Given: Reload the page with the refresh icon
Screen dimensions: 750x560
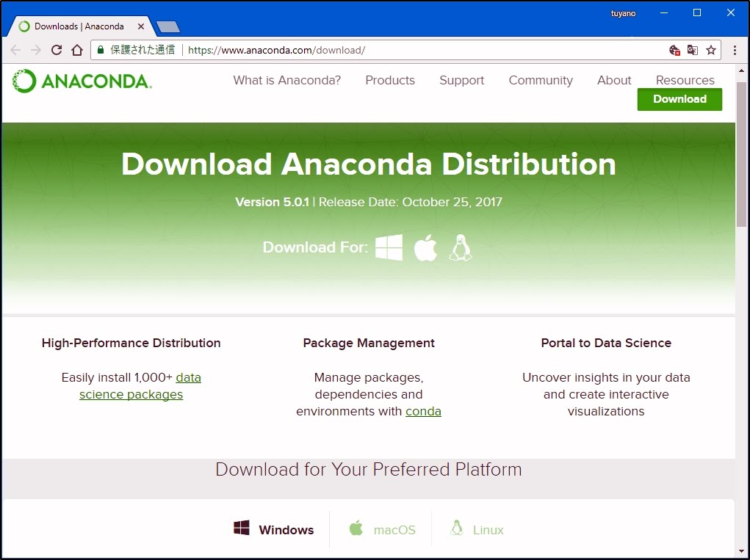Looking at the screenshot, I should (57, 50).
